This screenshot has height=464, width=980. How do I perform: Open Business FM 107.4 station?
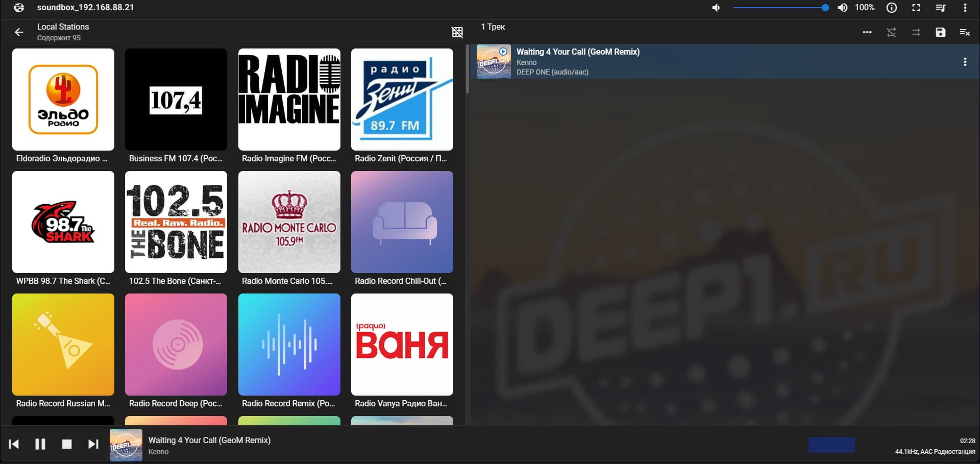(176, 100)
